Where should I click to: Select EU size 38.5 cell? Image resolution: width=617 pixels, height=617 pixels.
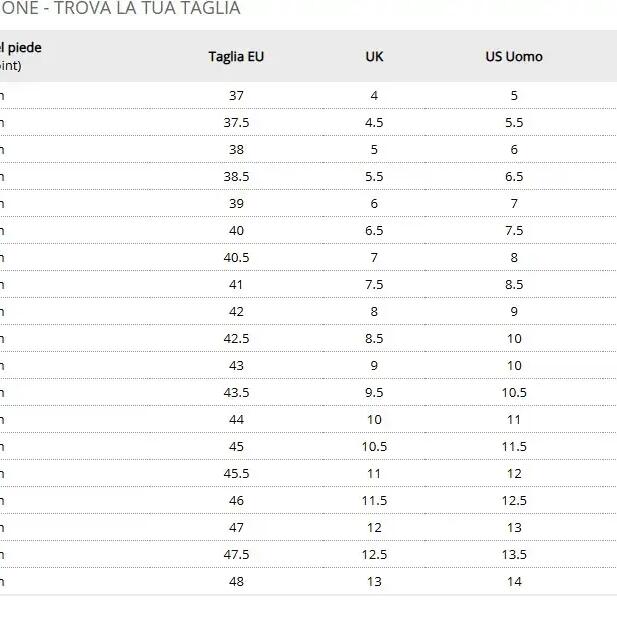coord(236,177)
